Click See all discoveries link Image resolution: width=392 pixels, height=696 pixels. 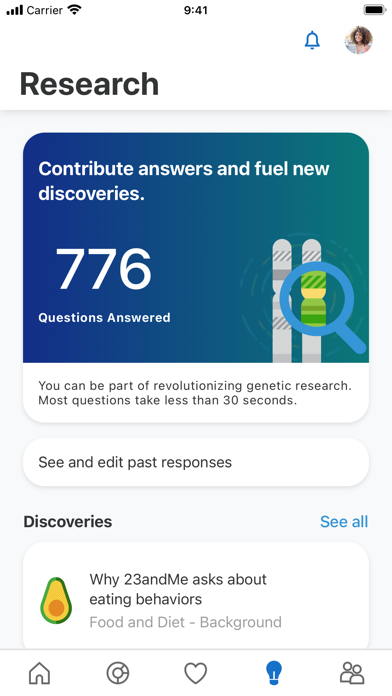click(x=344, y=522)
